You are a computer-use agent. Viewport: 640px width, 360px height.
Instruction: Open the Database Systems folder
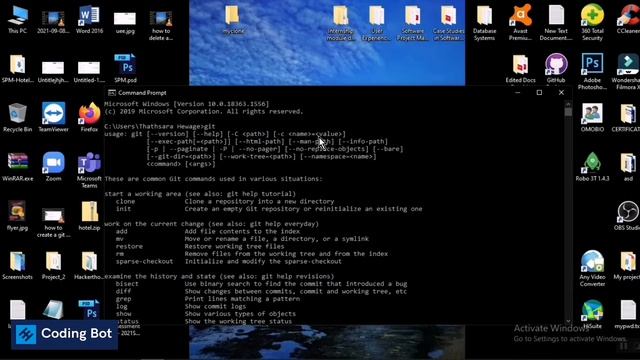[x=484, y=23]
